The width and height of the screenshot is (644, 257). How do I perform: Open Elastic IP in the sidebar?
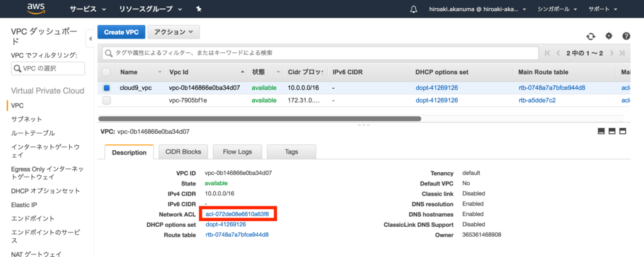click(x=25, y=204)
